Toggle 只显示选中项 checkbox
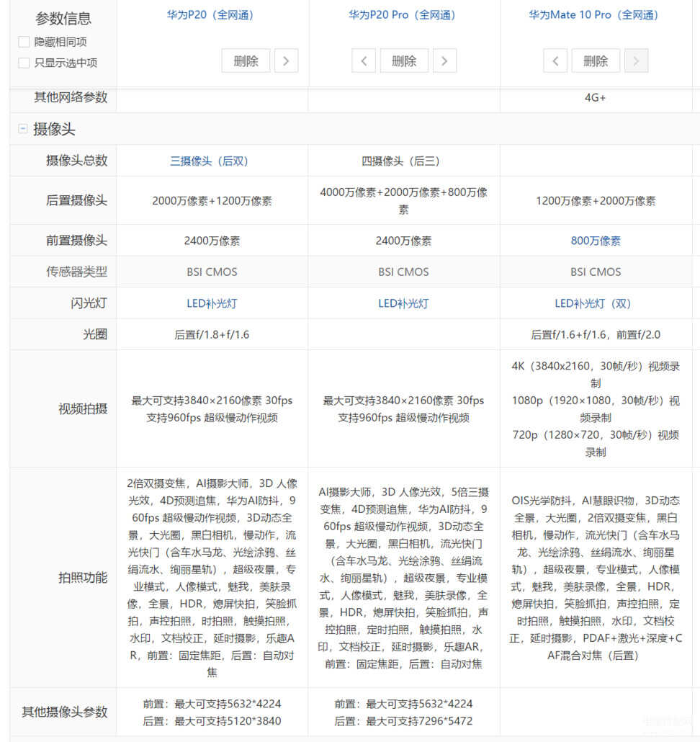This screenshot has width=700, height=742. (24, 63)
